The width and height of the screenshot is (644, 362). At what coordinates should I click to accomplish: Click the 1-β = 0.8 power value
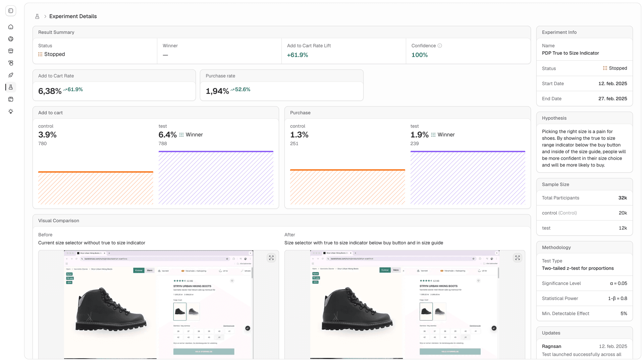pyautogui.click(x=618, y=298)
